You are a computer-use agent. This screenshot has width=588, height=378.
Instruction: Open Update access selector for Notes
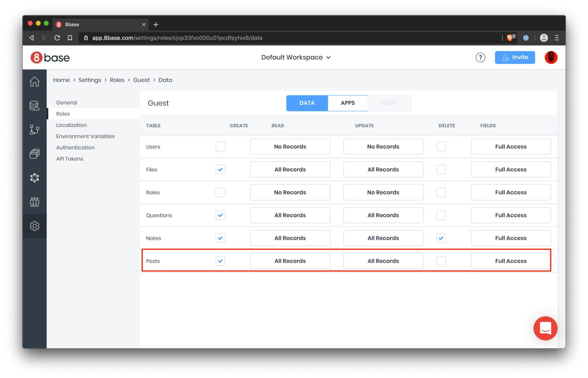point(383,238)
